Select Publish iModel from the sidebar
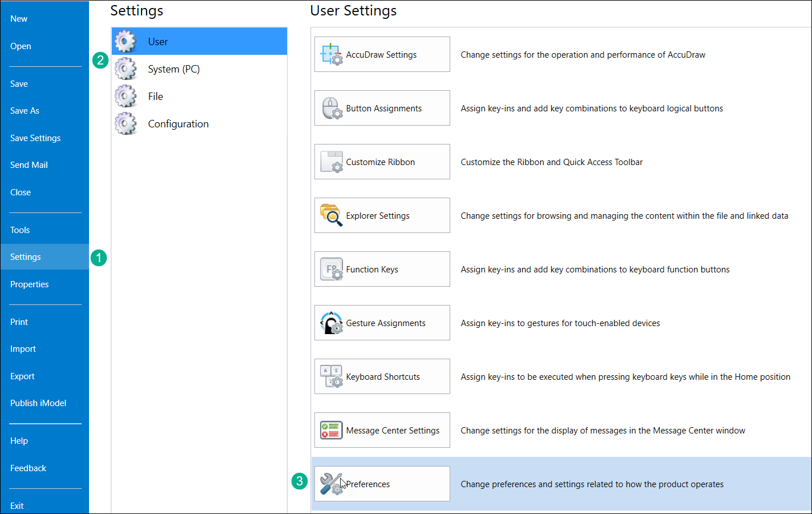 click(x=38, y=403)
